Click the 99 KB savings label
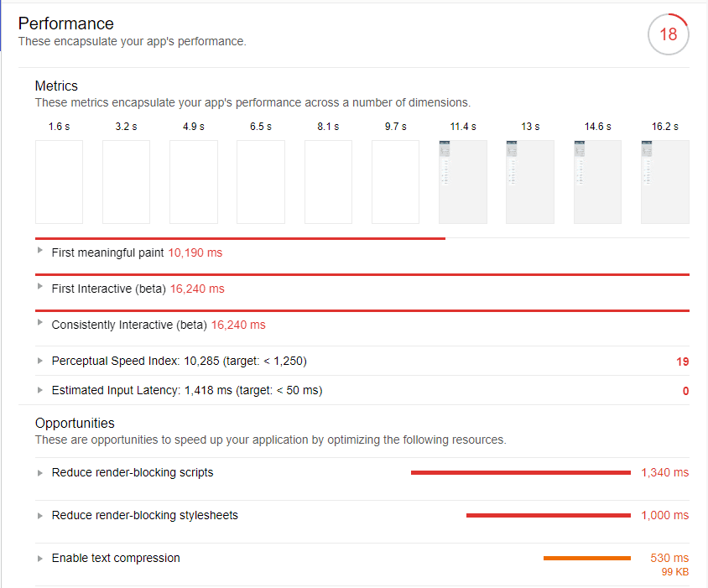708x588 pixels. (674, 571)
